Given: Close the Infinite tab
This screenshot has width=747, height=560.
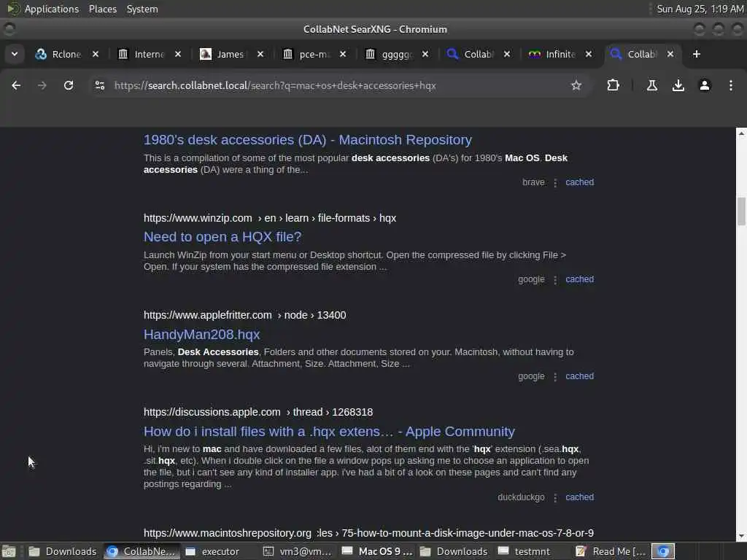Looking at the screenshot, I should [589, 54].
